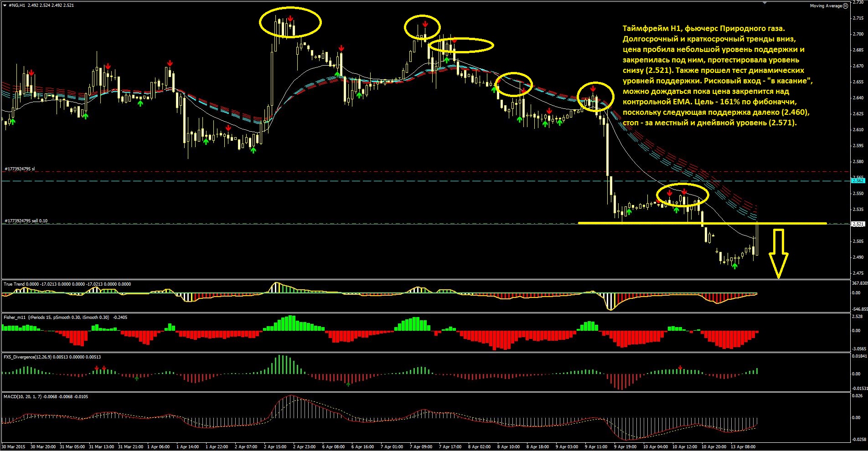Click the 'True Trend' indicator label

click(14, 284)
